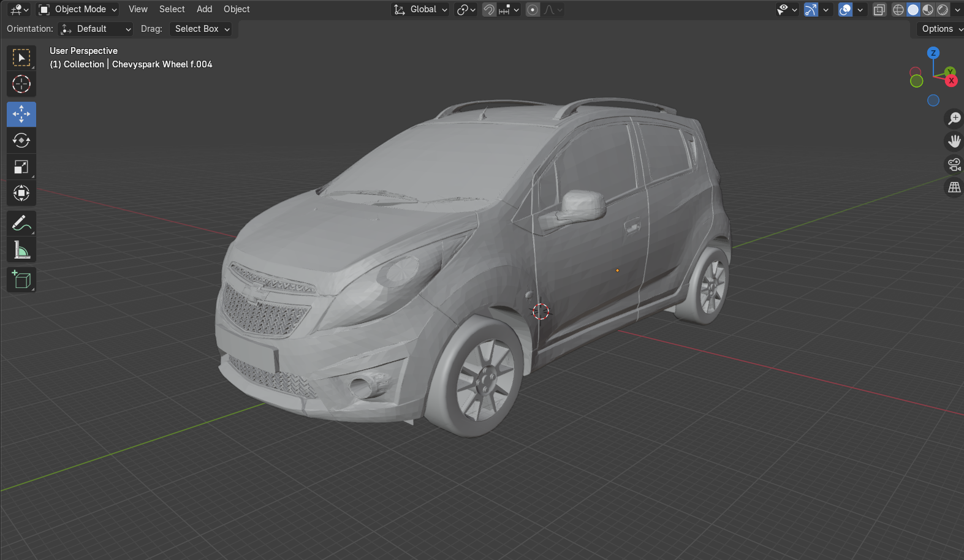The width and height of the screenshot is (964, 560).
Task: Click the blue Z axis gizmo ball
Action: point(933,53)
